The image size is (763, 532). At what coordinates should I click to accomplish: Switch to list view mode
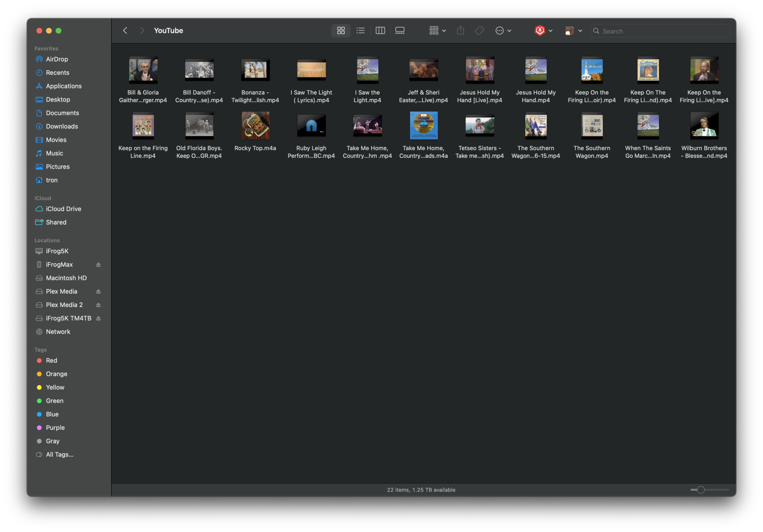[x=360, y=31]
